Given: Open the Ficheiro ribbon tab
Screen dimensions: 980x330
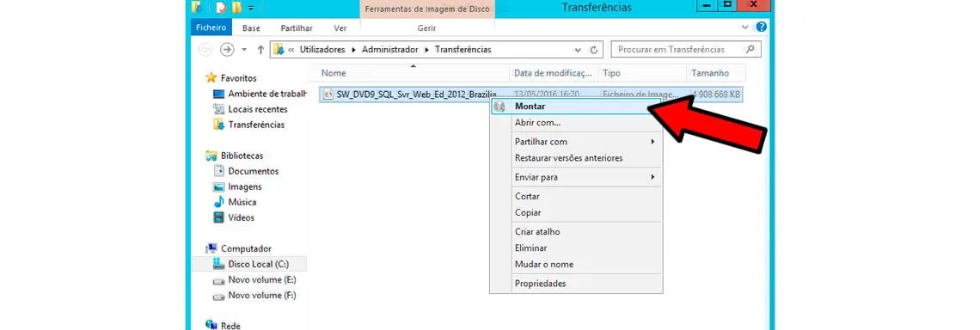Looking at the screenshot, I should pos(211,28).
